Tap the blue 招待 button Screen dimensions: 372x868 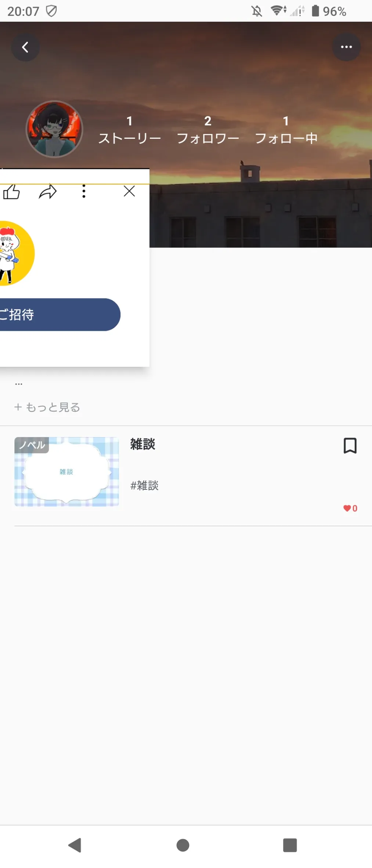coord(60,315)
